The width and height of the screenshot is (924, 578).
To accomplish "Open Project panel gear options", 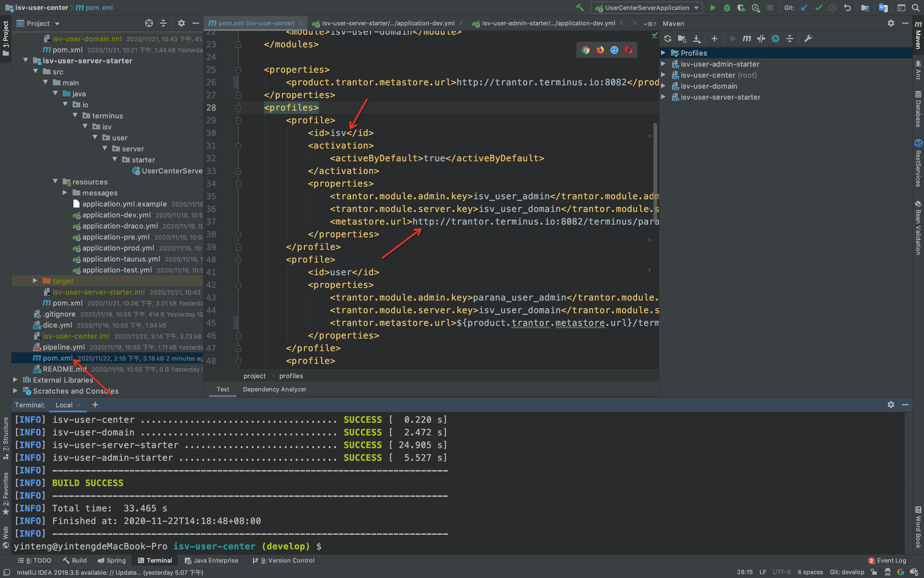I will (182, 23).
